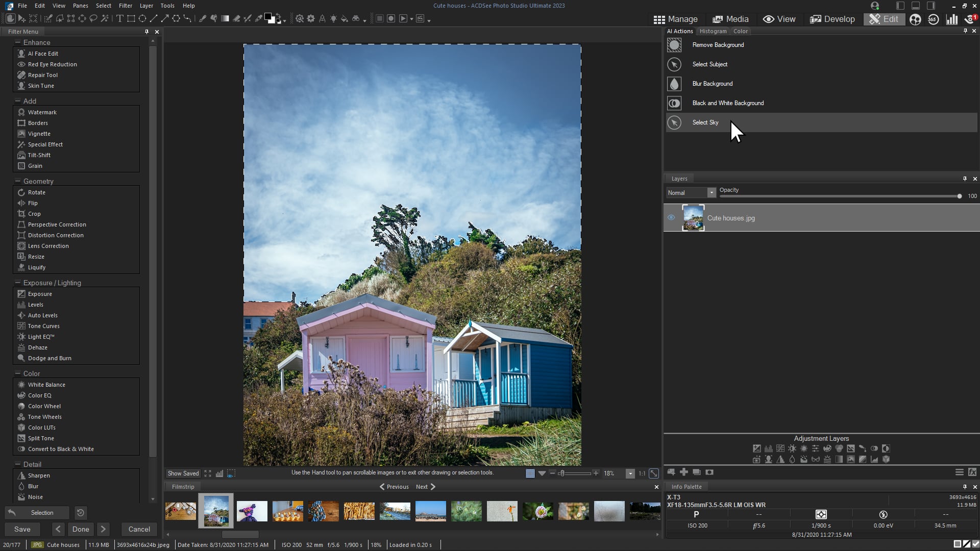Open the Normal blend mode dropdown
The width and height of the screenshot is (980, 551).
(712, 192)
